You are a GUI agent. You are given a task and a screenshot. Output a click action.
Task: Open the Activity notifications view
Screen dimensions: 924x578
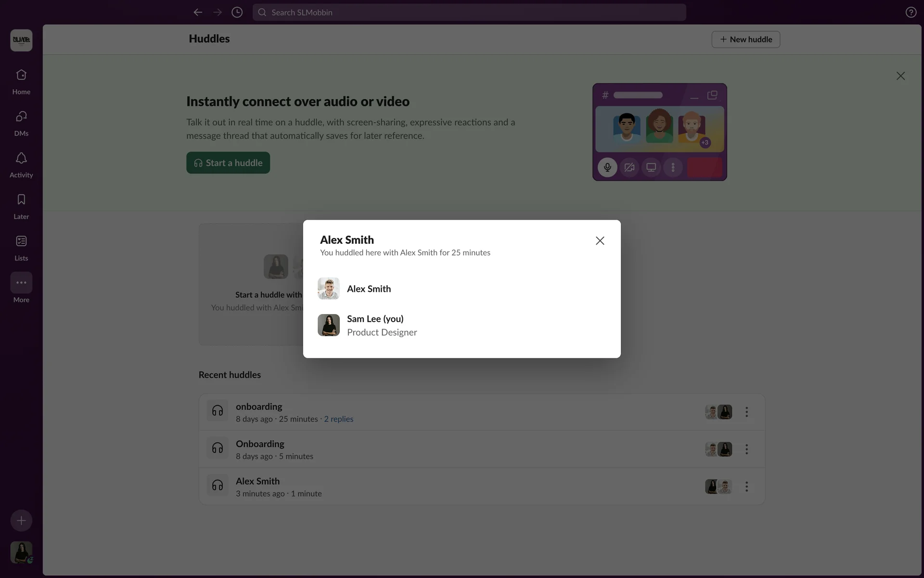21,164
